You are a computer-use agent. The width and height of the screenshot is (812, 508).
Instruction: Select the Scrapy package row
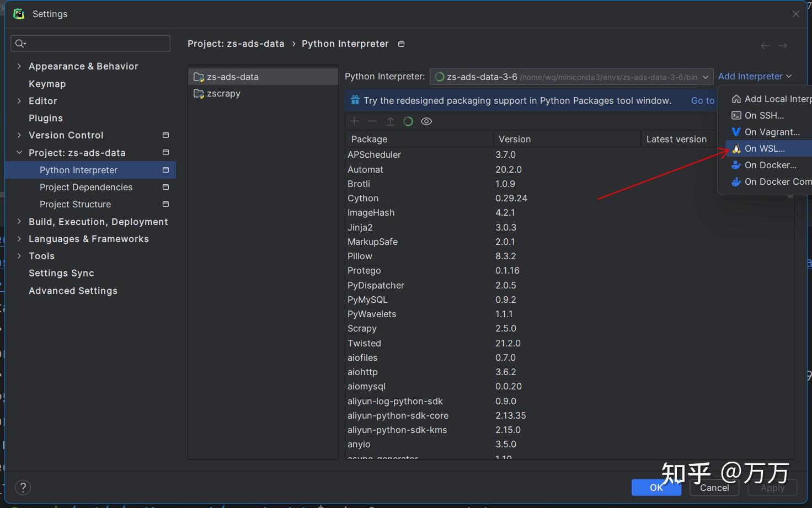[570, 328]
